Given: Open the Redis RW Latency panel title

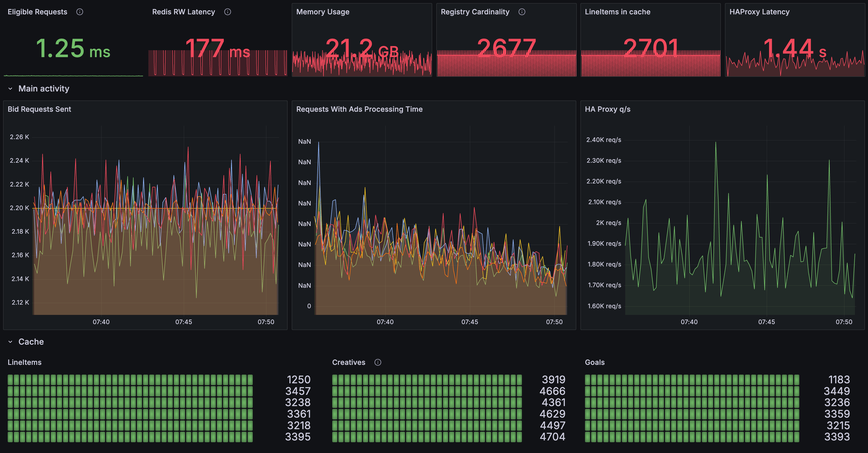Looking at the screenshot, I should pyautogui.click(x=183, y=12).
